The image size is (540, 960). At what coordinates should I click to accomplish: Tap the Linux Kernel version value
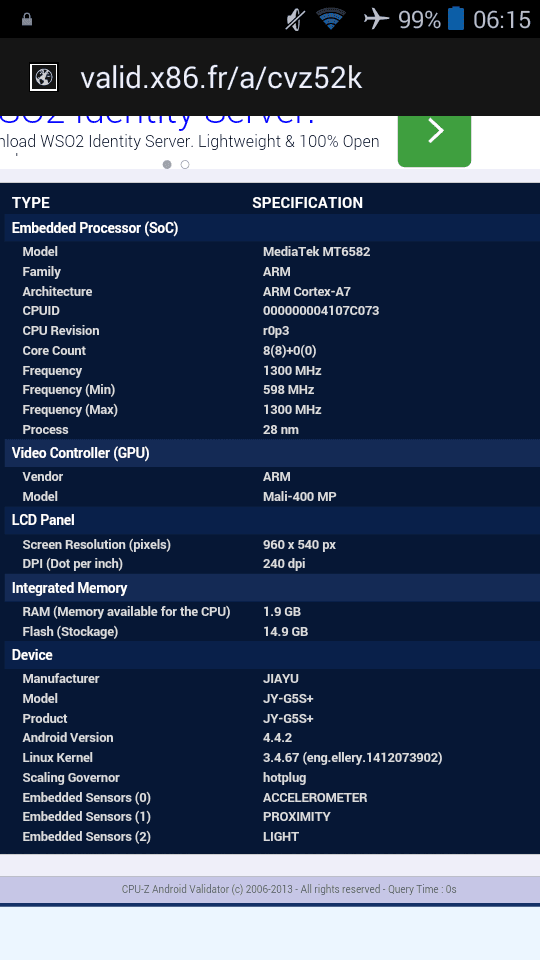pyautogui.click(x=353, y=758)
